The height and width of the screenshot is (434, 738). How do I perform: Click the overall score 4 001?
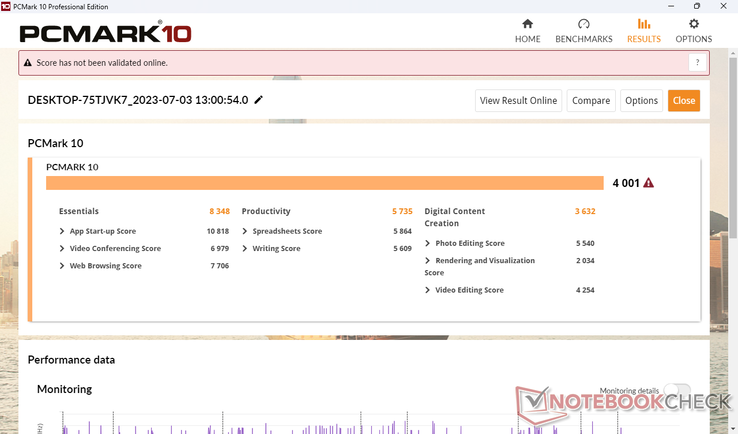626,183
